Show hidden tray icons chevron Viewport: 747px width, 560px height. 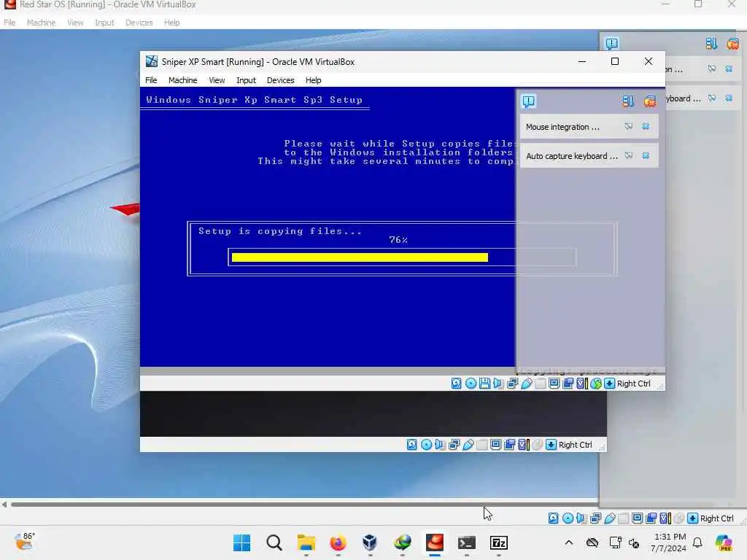(569, 542)
